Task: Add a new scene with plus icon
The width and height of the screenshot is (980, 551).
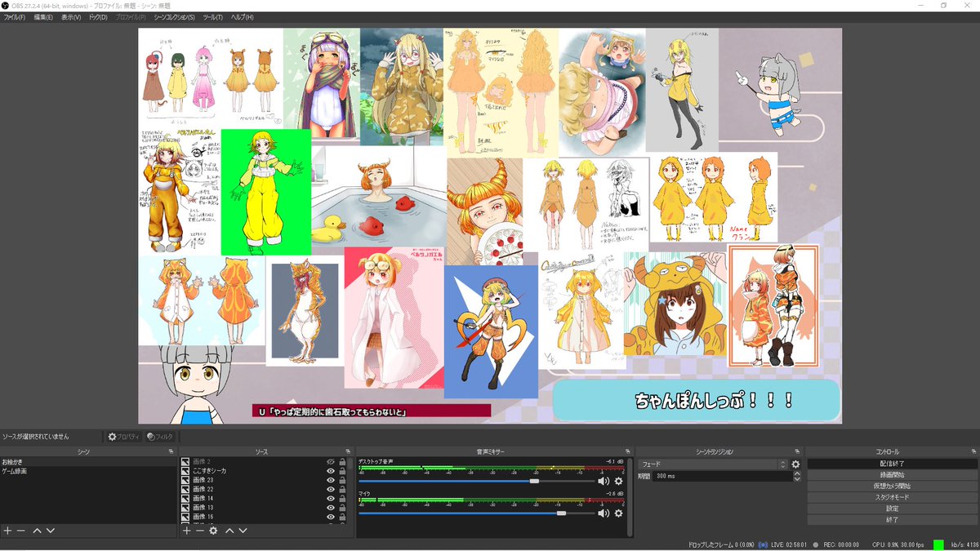Action: point(7,531)
